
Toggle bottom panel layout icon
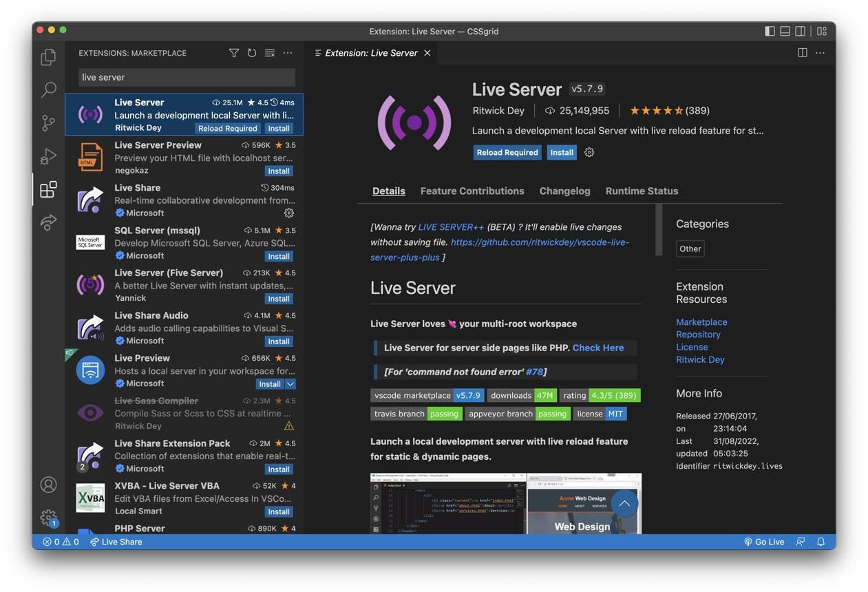pyautogui.click(x=785, y=31)
